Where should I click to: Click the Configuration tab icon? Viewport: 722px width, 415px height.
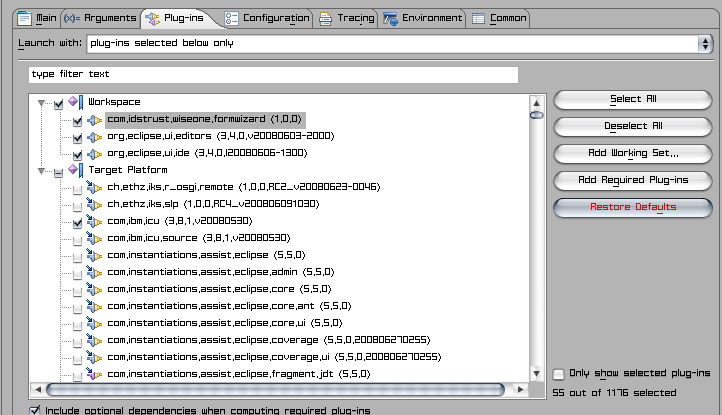point(231,19)
